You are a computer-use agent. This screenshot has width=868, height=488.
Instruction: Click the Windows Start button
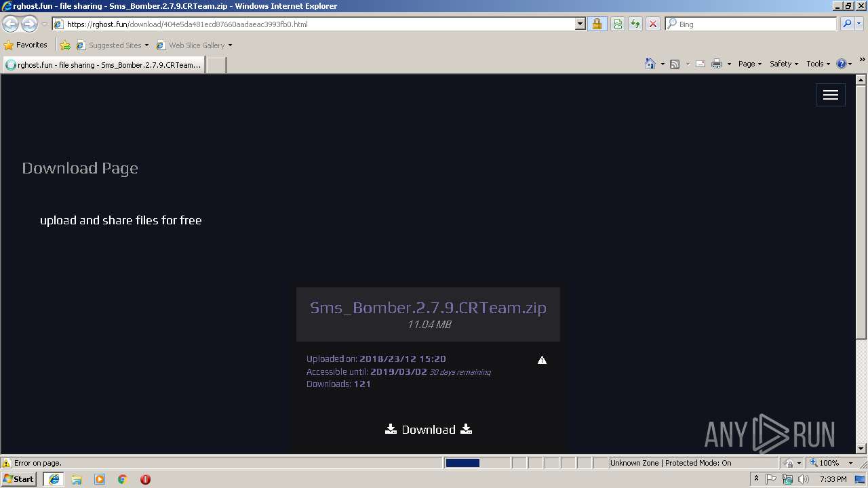click(x=19, y=479)
